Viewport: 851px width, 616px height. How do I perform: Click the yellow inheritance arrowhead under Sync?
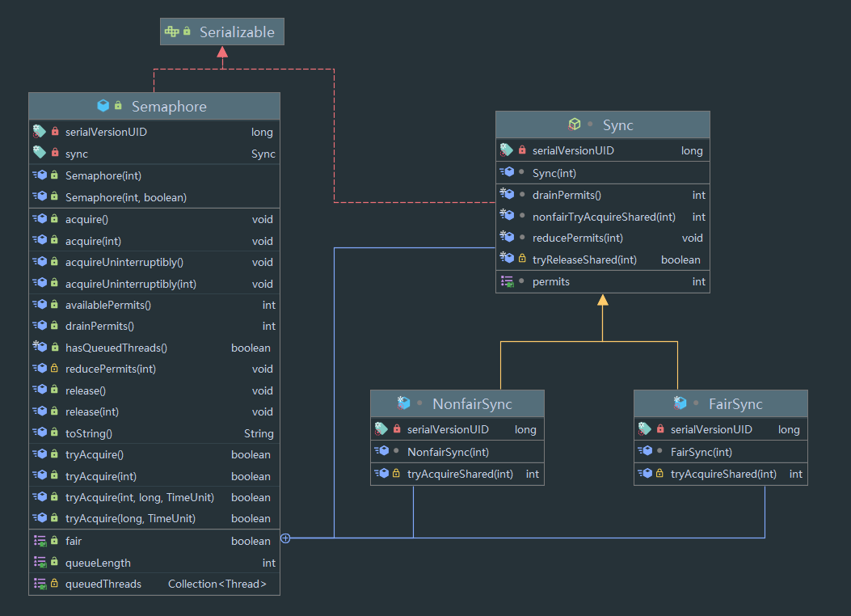(602, 300)
